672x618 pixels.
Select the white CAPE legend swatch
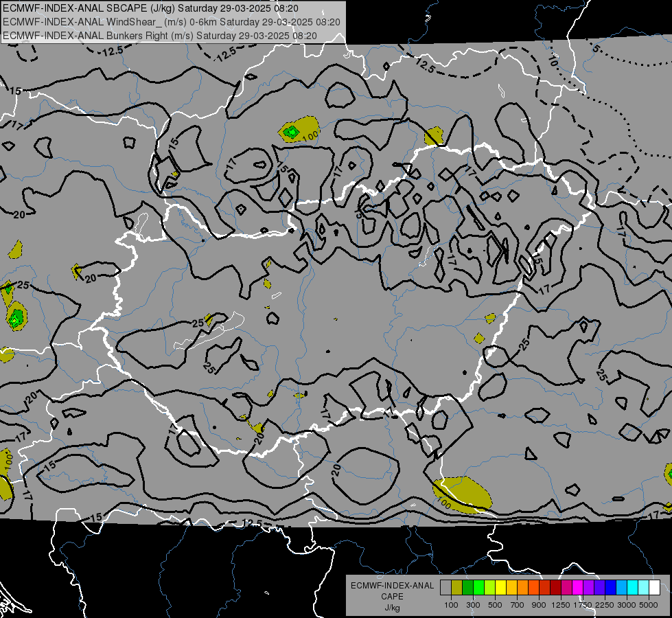[x=654, y=587]
